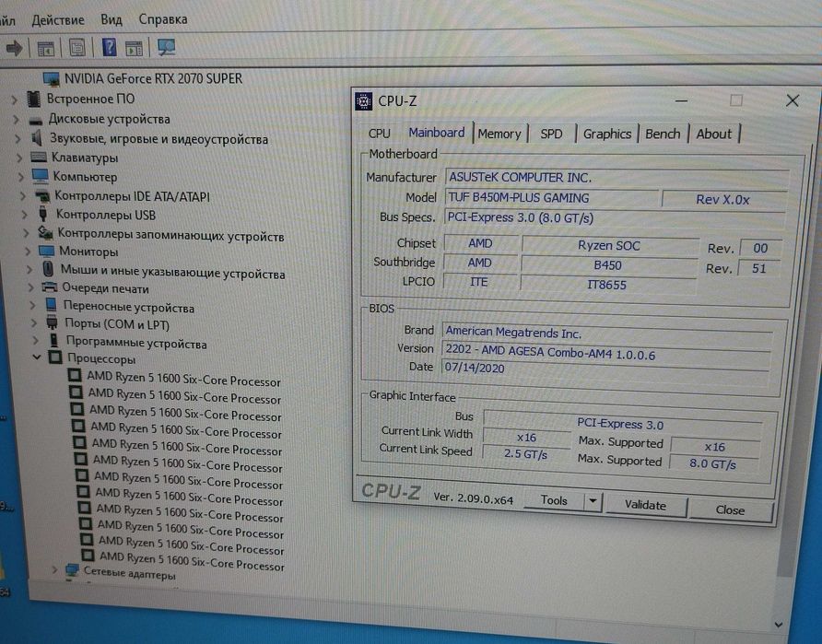Open the SPD tab in CPU-Z
The image size is (822, 644).
pos(551,135)
